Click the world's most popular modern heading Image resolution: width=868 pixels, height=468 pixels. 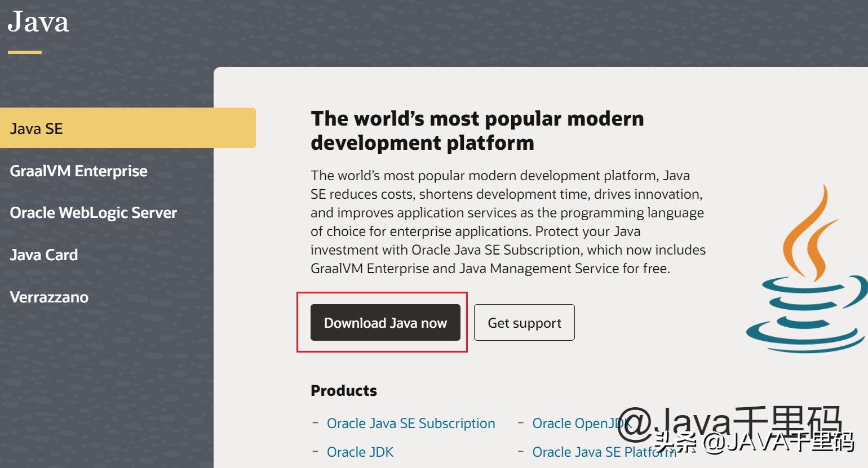477,131
